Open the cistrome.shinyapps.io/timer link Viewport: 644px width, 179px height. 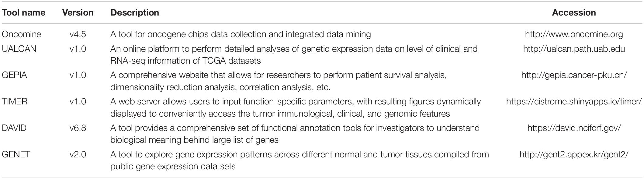coord(574,102)
